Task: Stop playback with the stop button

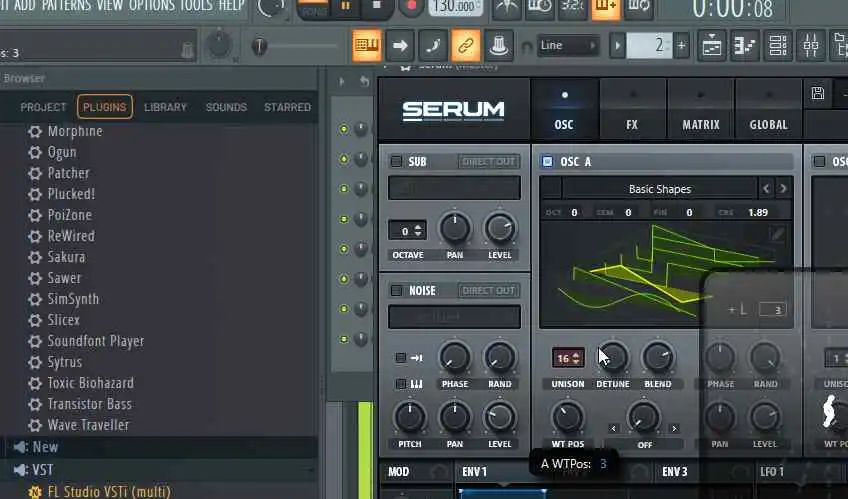Action: 377,5
